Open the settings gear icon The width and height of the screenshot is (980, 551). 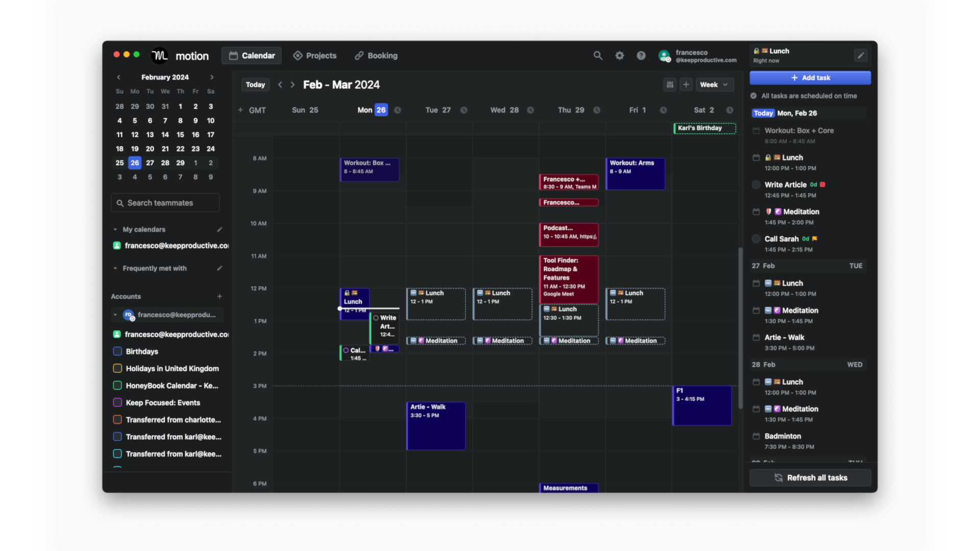pyautogui.click(x=619, y=55)
